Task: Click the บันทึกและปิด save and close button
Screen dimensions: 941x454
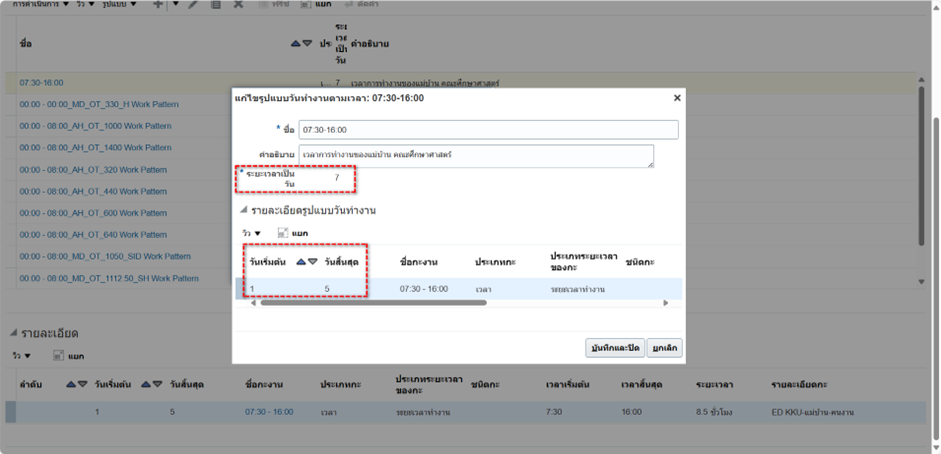Action: point(614,347)
